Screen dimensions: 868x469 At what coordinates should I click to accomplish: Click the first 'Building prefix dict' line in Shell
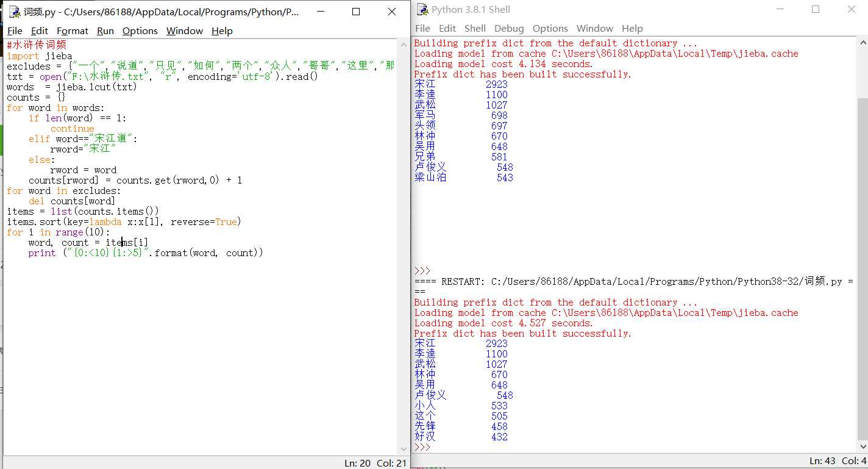tap(556, 43)
